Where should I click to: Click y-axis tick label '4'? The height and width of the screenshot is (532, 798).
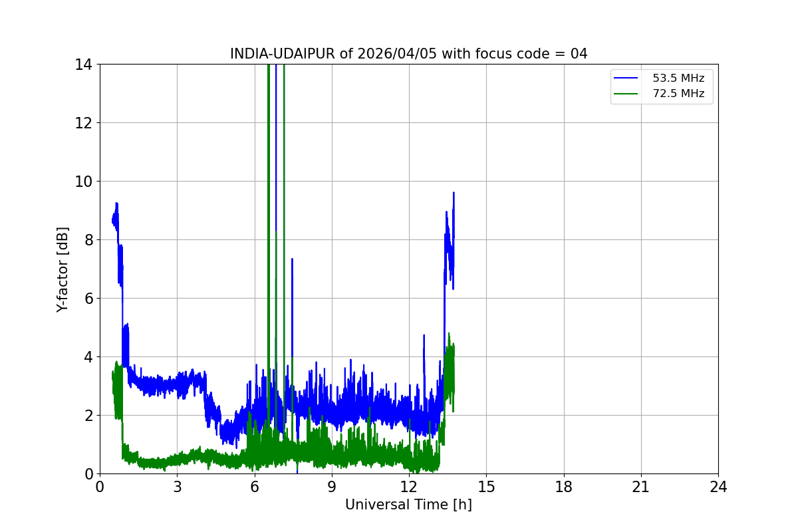88,357
